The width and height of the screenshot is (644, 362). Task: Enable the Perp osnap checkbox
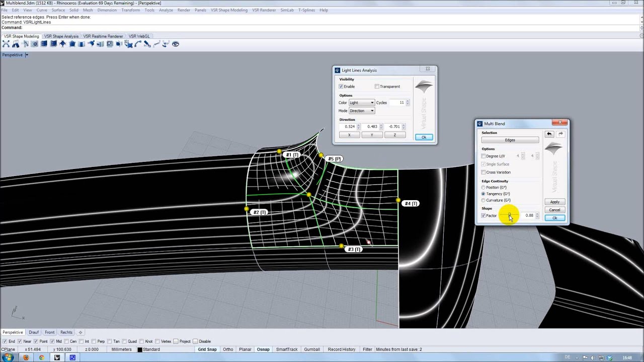(x=94, y=341)
